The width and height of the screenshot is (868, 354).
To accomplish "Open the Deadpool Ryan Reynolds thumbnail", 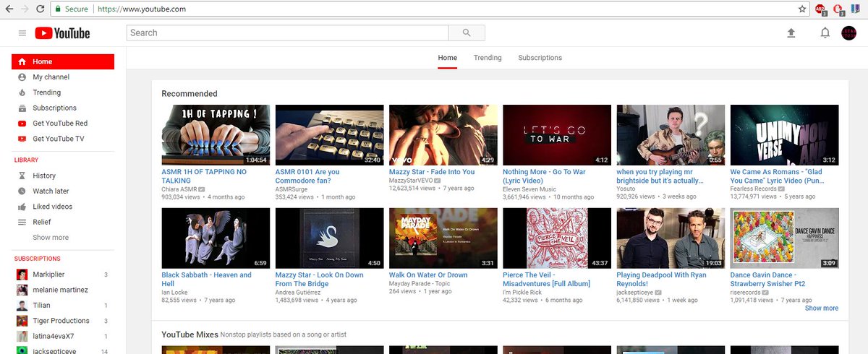I will tap(671, 238).
